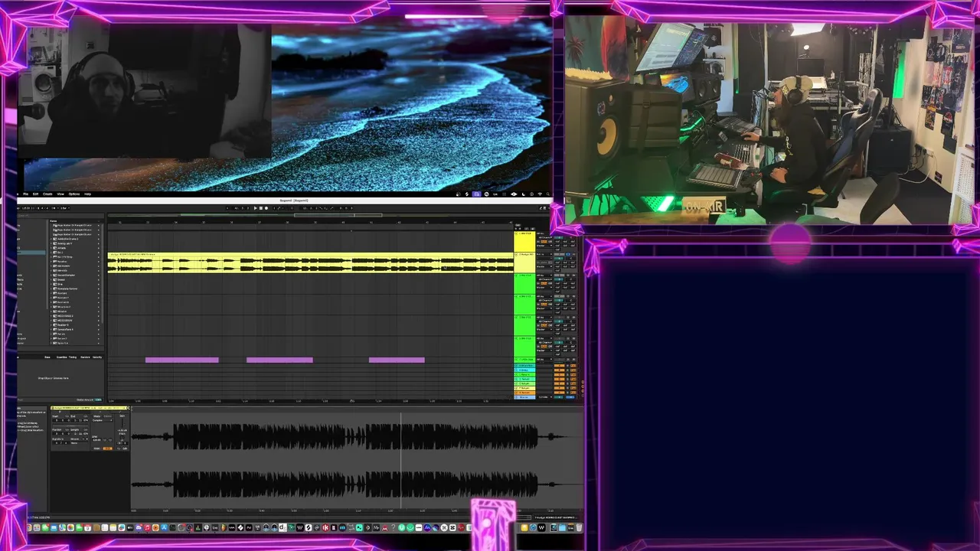980x551 pixels.
Task: Select MODO DRUM in the browser list
Action: [x=64, y=320]
